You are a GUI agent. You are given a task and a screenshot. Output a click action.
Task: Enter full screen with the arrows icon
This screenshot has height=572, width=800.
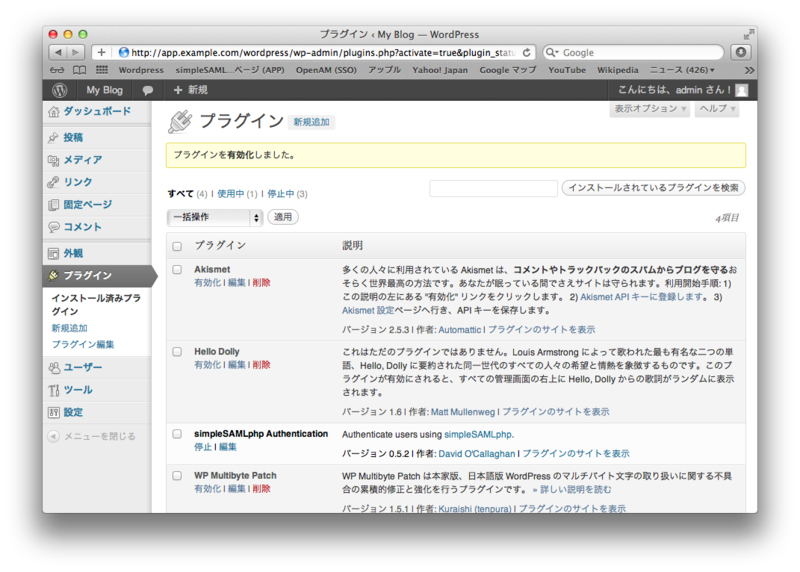(748, 34)
